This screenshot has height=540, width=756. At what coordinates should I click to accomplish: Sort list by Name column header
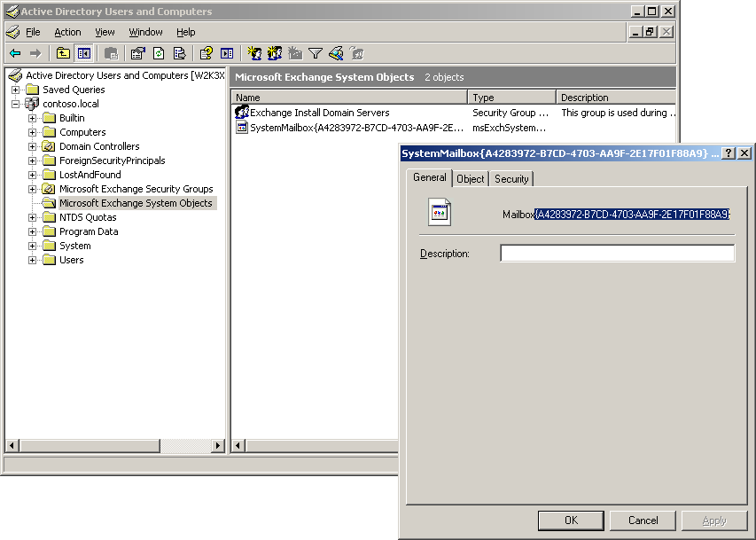pyautogui.click(x=349, y=98)
